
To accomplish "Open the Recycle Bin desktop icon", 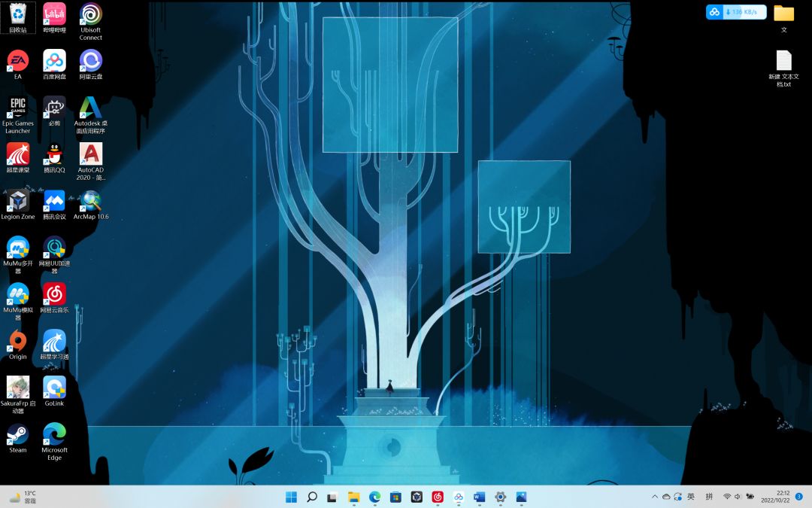I will click(17, 17).
